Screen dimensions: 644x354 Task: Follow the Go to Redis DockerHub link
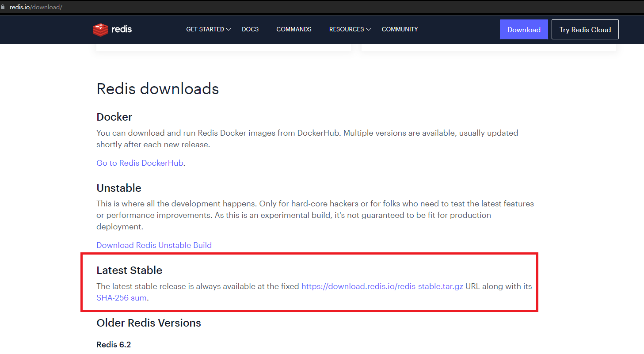(x=140, y=163)
